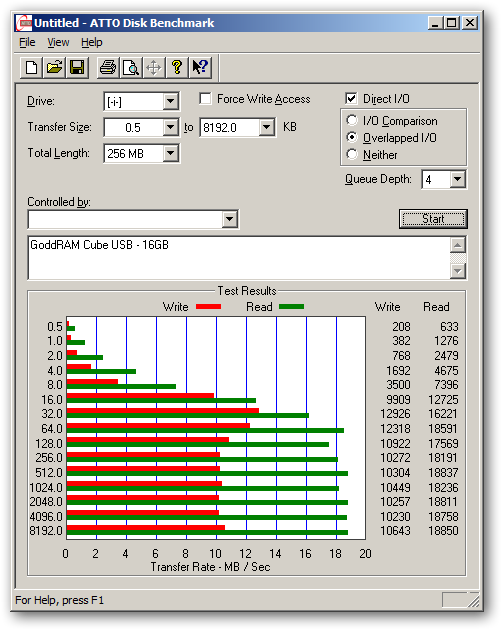
Task: Click the Transfer Rate - MB / Sec label
Action: tap(210, 567)
